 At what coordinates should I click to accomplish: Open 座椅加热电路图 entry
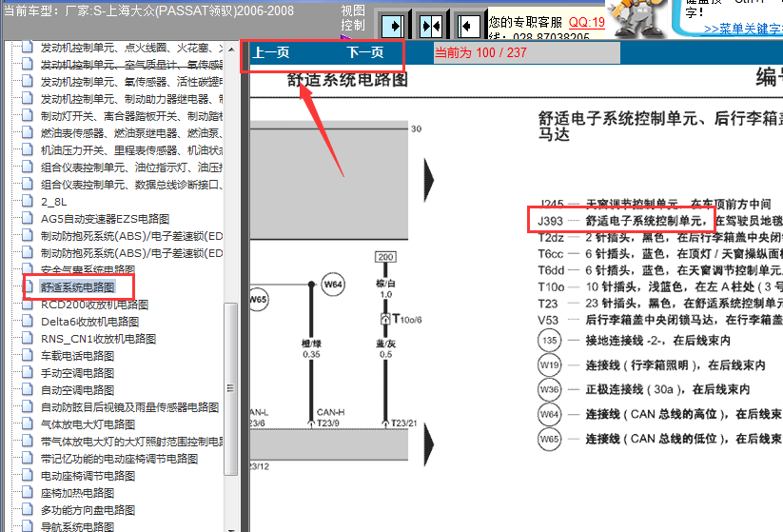tap(77, 493)
